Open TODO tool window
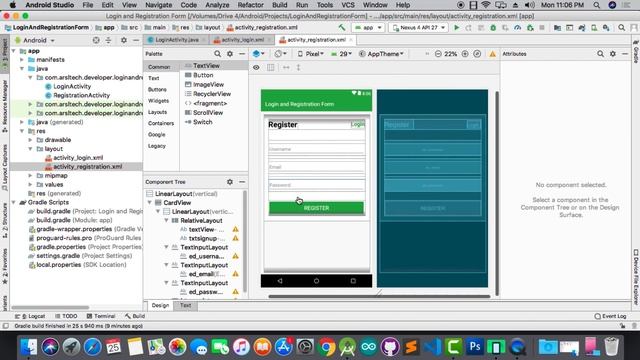640x360 pixels. coord(66,316)
